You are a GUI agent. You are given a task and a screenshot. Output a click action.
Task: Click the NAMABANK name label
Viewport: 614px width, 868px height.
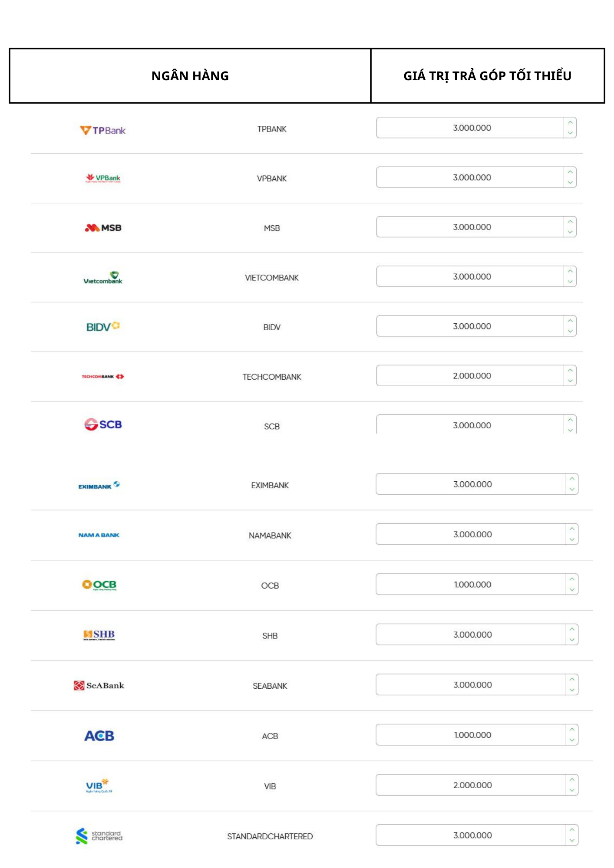270,536
